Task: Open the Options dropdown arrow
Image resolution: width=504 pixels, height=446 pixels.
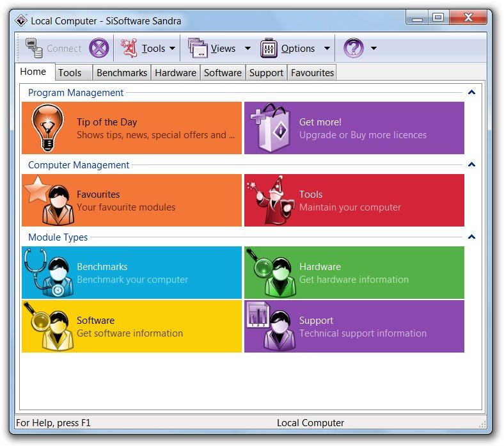Action: click(x=327, y=49)
